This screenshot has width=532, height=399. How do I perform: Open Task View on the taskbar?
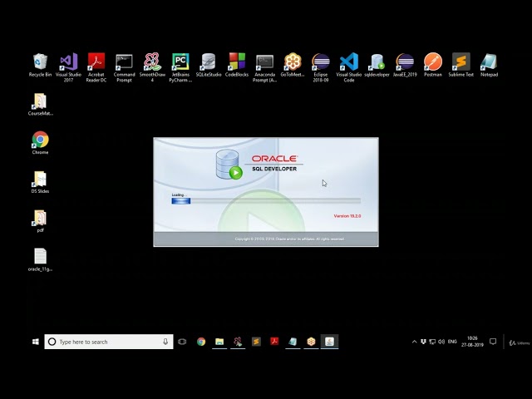tap(182, 342)
